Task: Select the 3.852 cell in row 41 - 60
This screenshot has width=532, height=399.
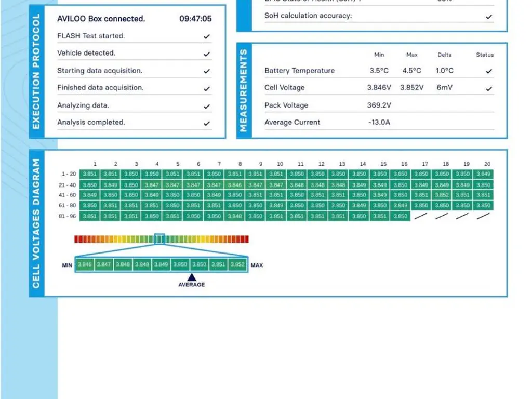Action: (x=442, y=195)
